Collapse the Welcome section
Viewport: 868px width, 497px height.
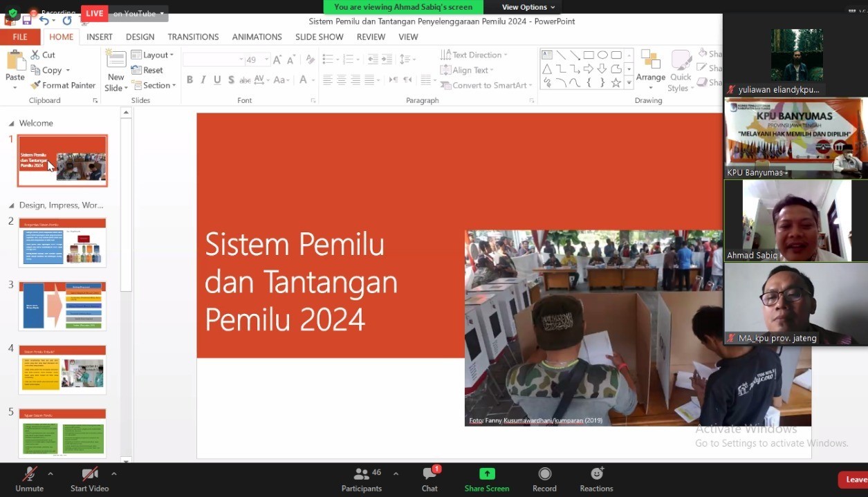tap(11, 124)
